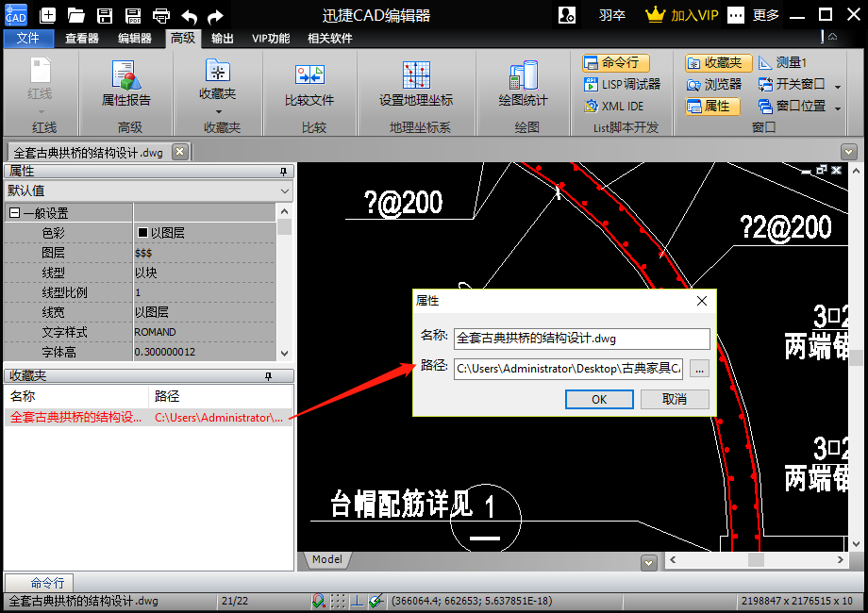Click 取消 in the 属性 dialog
Image resolution: width=868 pixels, height=613 pixels.
[675, 400]
